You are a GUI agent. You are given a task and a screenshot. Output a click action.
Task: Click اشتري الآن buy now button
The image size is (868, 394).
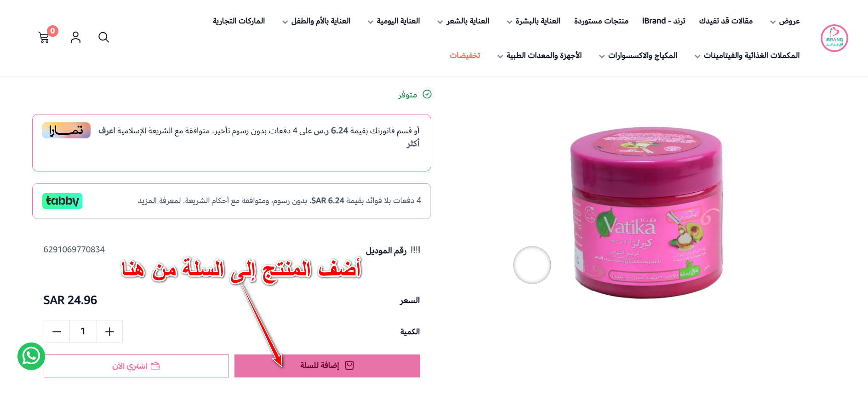(136, 366)
